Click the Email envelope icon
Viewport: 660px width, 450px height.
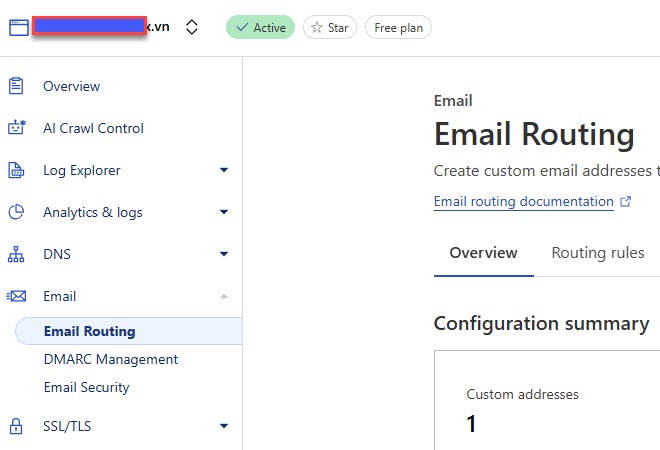tap(16, 296)
